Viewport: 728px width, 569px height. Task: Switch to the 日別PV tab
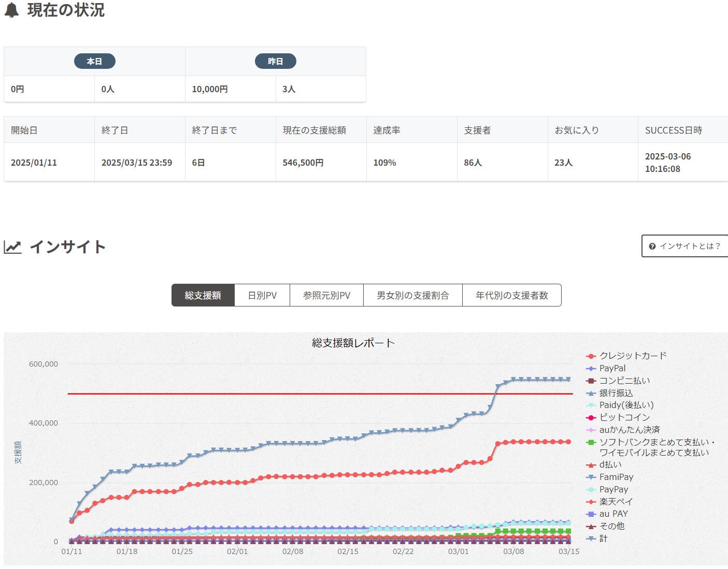262,295
